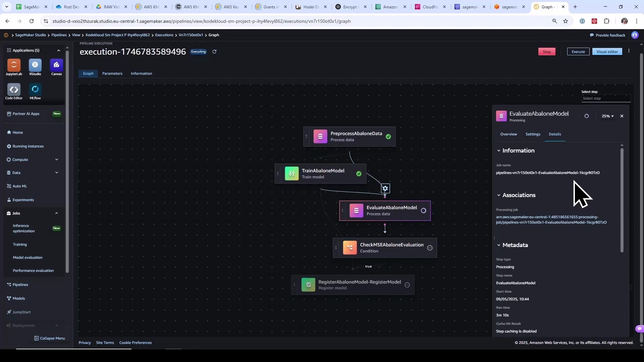644x362 pixels.
Task: Switch to the Parameters tab
Action: point(112,73)
